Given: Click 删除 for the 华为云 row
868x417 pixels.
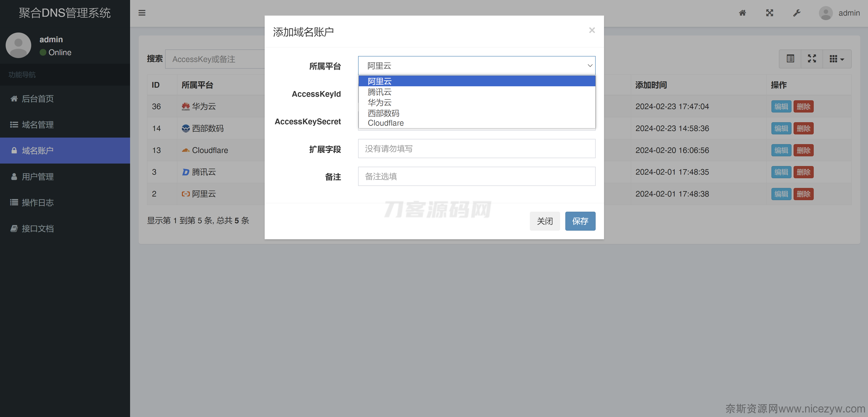Looking at the screenshot, I should pos(803,106).
